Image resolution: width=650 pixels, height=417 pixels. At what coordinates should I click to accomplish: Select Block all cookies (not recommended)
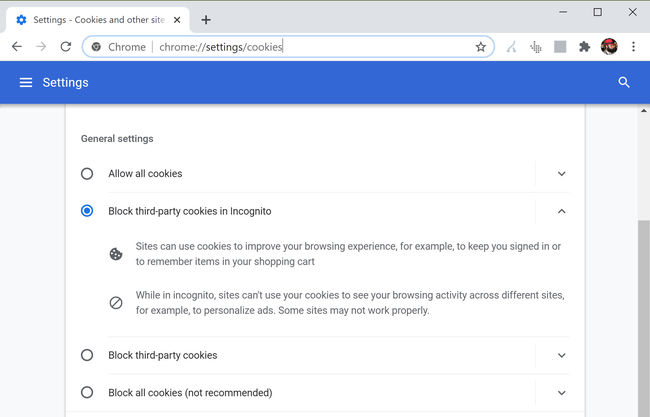(87, 392)
